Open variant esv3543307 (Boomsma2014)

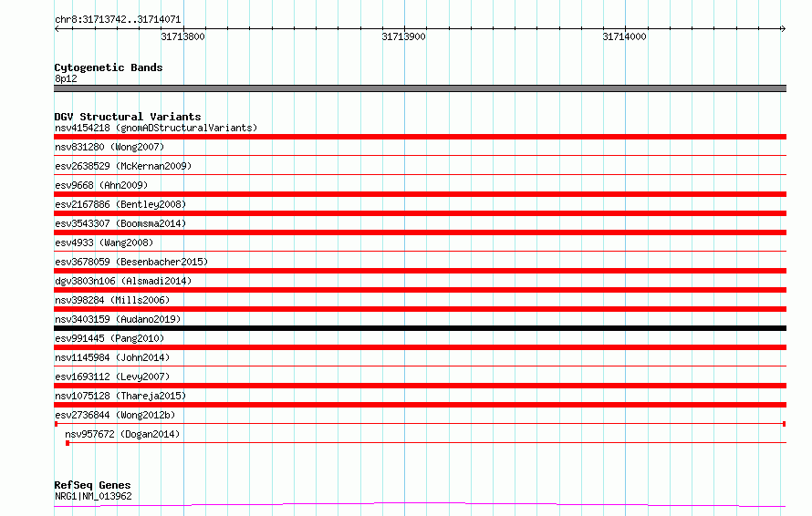click(120, 223)
